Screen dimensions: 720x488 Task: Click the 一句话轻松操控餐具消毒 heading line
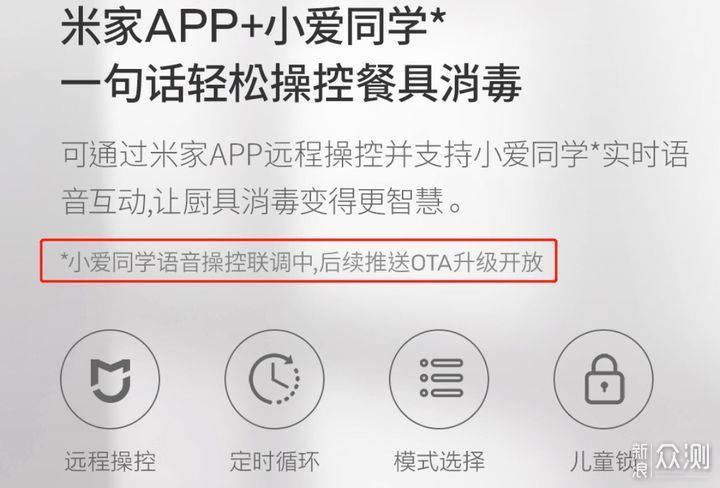(x=291, y=83)
